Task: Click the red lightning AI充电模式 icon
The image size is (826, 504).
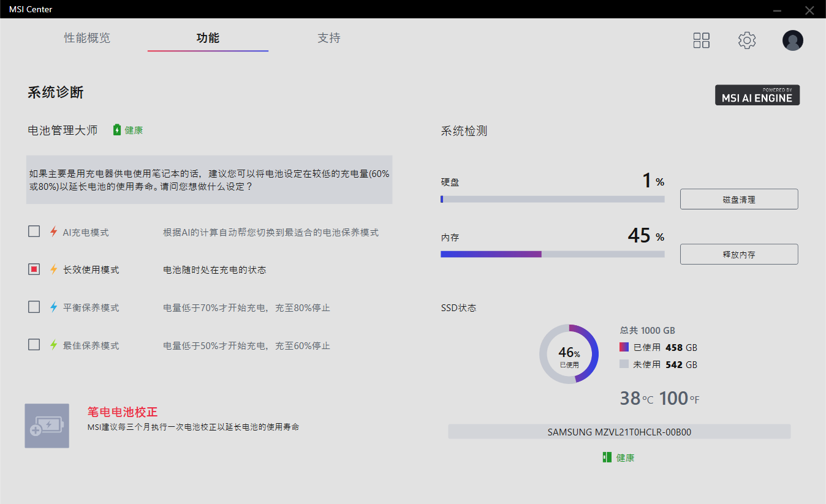Action: click(53, 232)
